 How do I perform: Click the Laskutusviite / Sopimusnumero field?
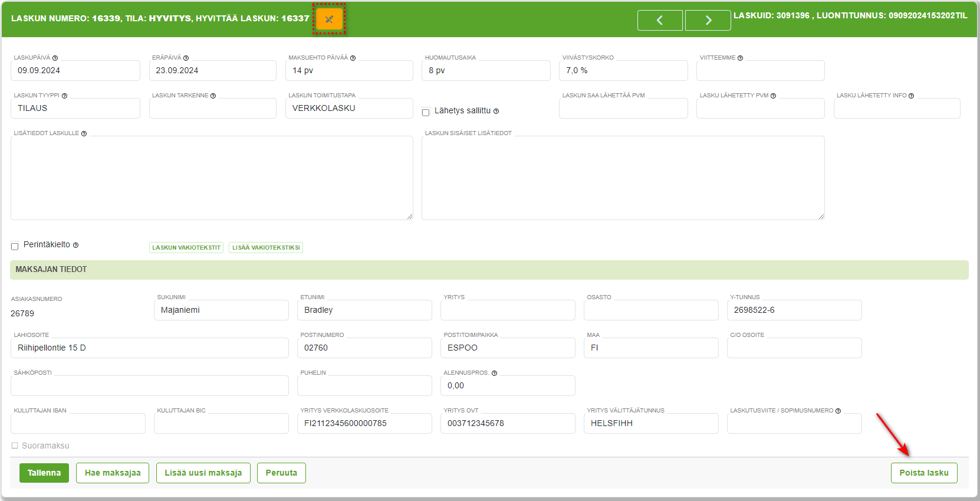coord(794,423)
